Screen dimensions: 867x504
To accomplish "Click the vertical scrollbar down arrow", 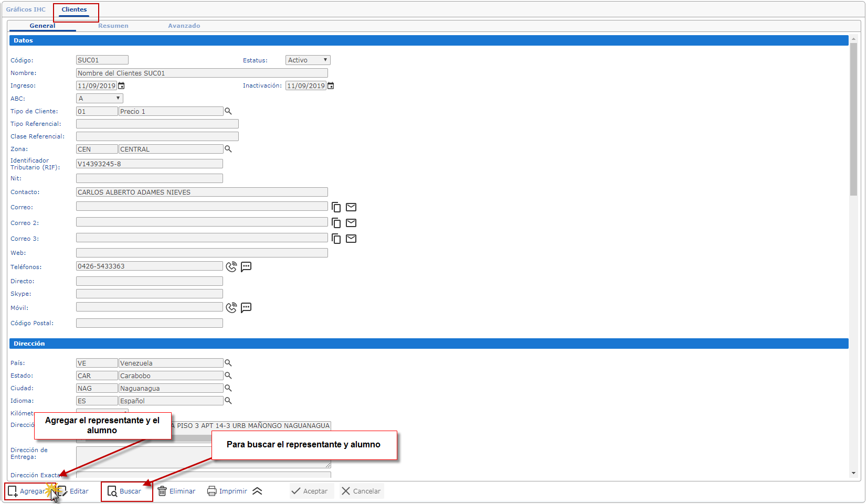I will click(x=853, y=473).
